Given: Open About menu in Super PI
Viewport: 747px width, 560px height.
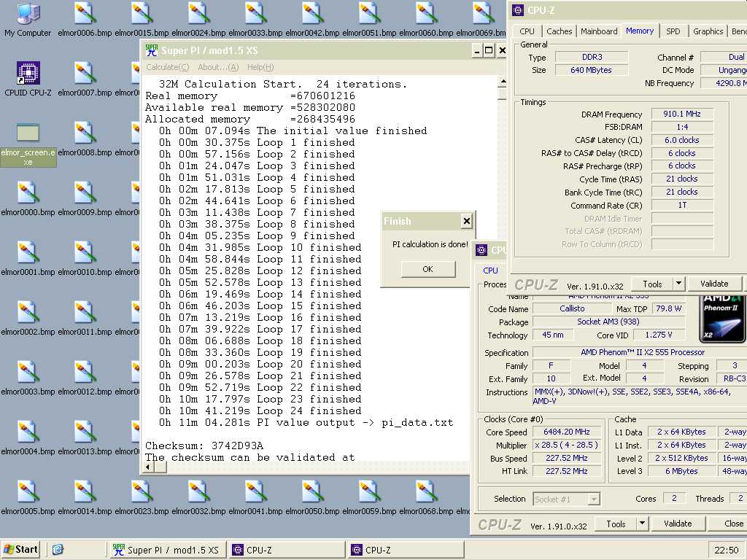Looking at the screenshot, I should (218, 67).
